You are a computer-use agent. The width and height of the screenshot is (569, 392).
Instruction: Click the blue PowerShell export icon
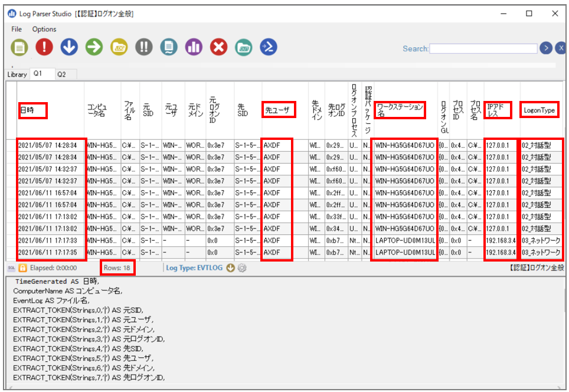269,47
